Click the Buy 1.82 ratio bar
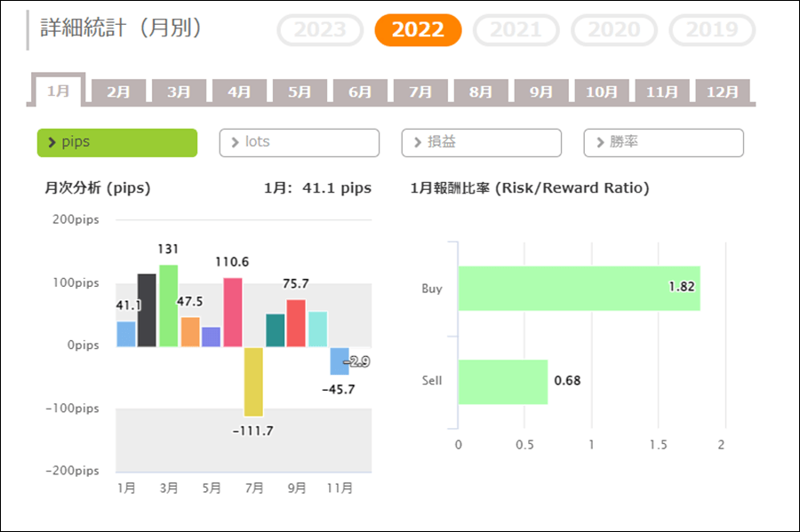 578,288
